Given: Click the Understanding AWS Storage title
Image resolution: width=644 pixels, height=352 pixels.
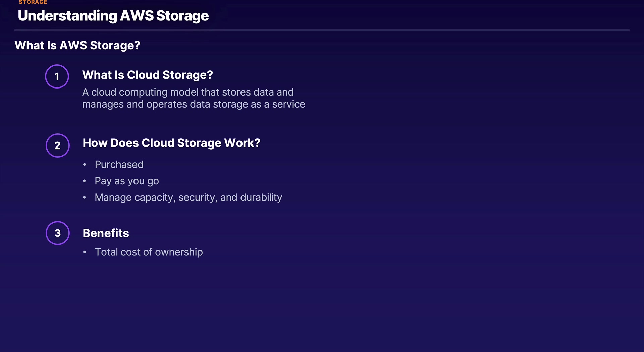Looking at the screenshot, I should (113, 16).
